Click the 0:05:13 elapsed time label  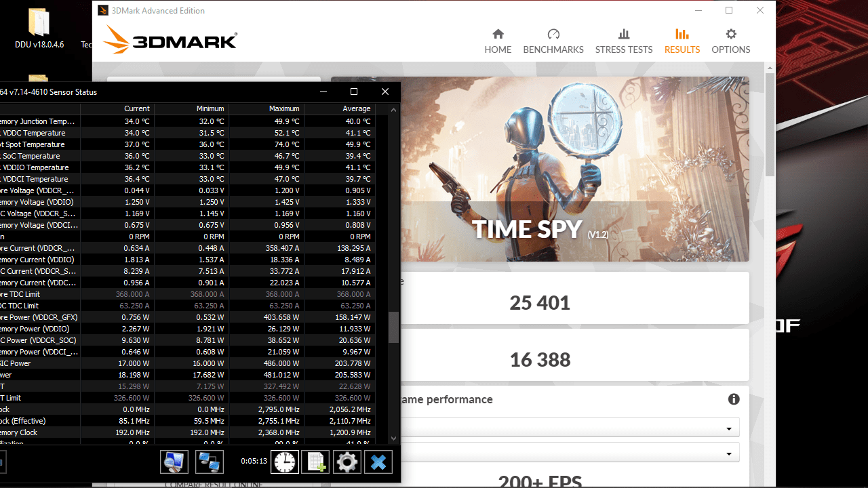(254, 461)
